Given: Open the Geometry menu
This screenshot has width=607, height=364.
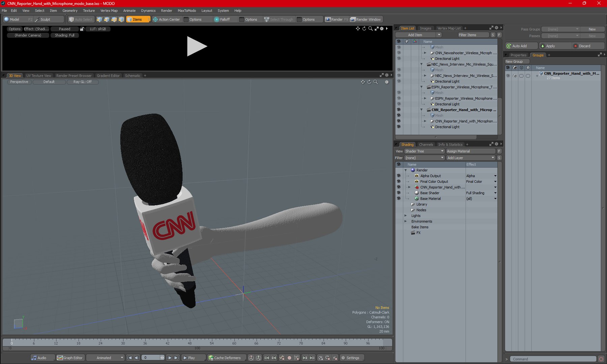Looking at the screenshot, I should tap(70, 10).
